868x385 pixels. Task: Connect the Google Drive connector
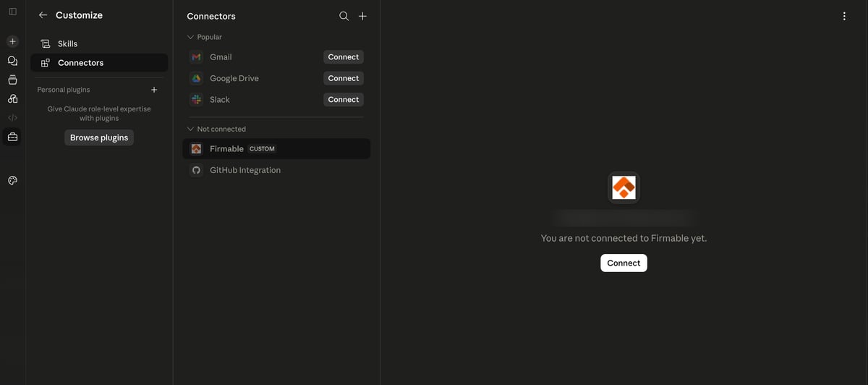coord(343,78)
